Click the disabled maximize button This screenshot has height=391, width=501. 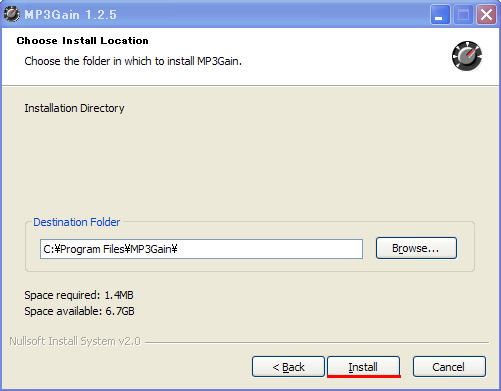pyautogui.click(x=463, y=15)
